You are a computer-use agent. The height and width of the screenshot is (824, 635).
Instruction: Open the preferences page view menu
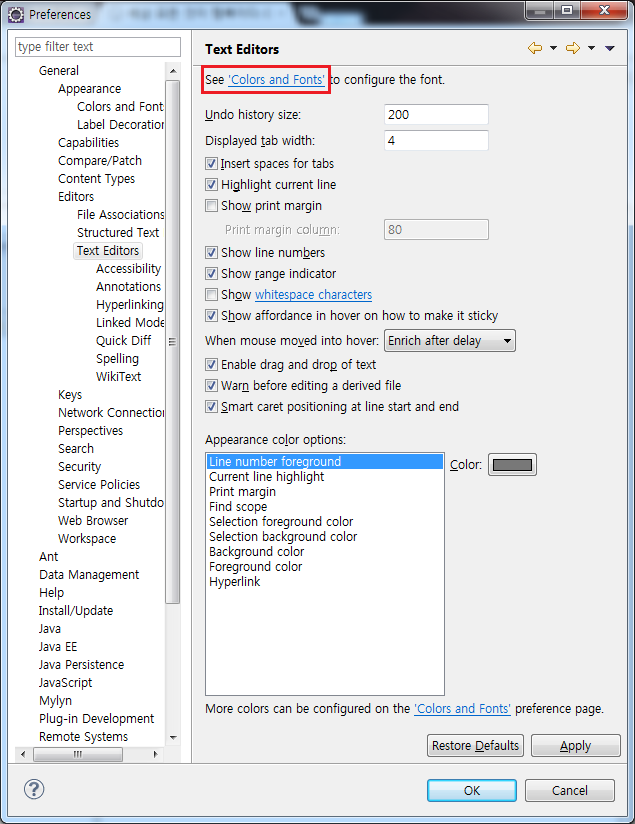tap(610, 48)
